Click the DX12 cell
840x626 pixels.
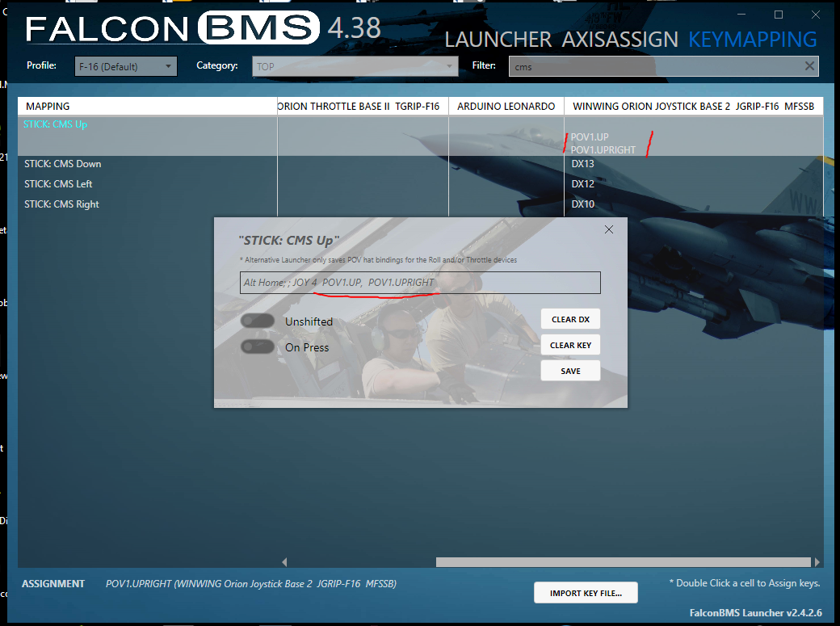583,184
